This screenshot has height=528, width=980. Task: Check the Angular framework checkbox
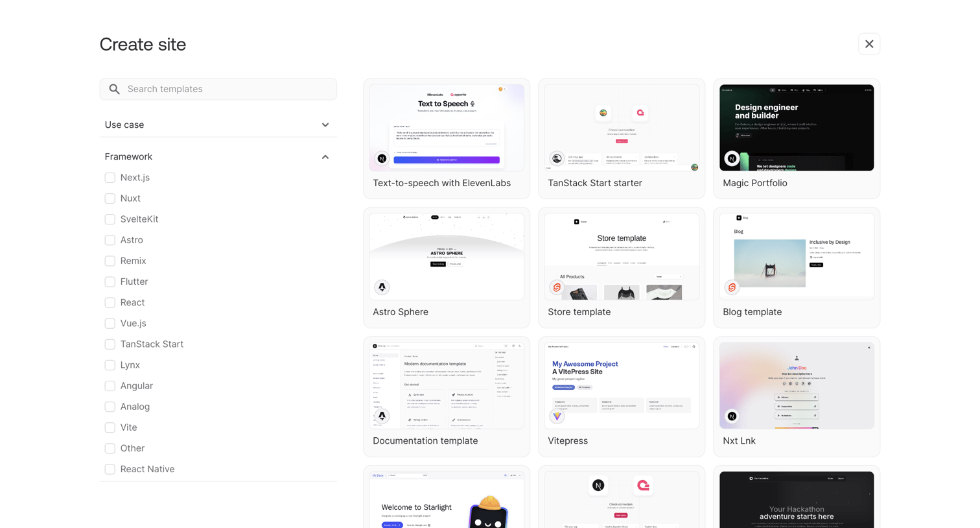[110, 386]
